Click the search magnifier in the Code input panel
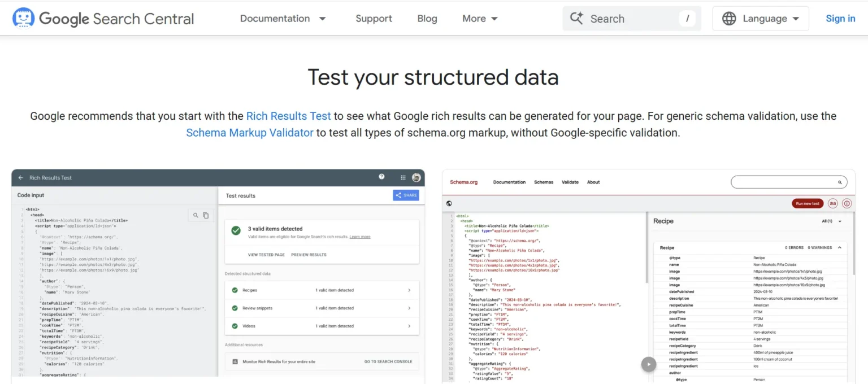The height and width of the screenshot is (384, 868). tap(196, 215)
